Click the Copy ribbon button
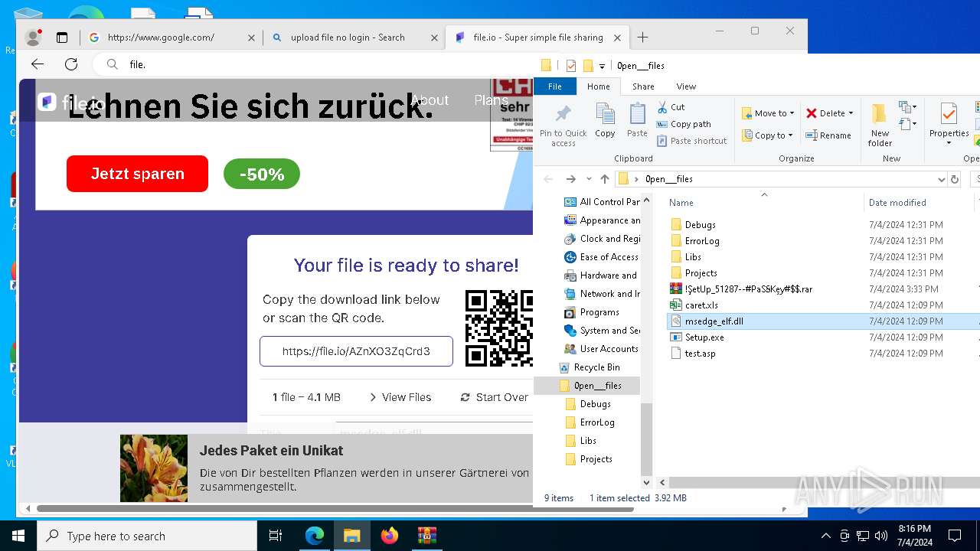 tap(605, 121)
